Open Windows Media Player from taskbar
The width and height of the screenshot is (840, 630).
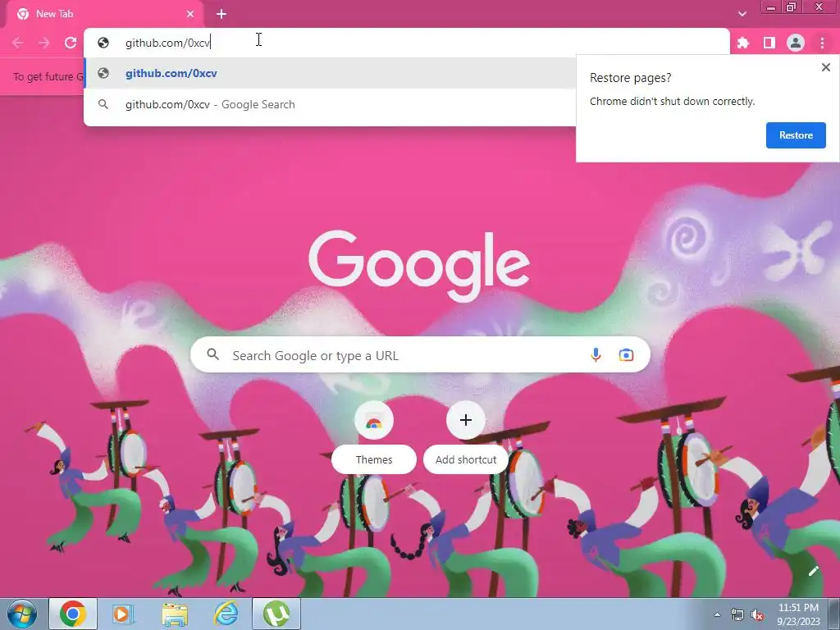[123, 614]
